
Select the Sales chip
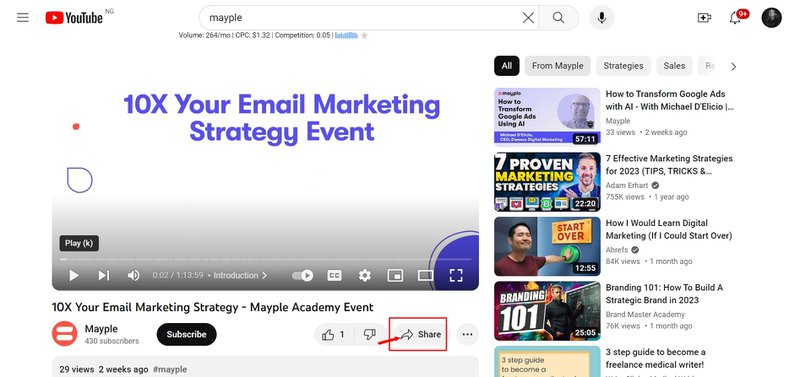pyautogui.click(x=674, y=66)
